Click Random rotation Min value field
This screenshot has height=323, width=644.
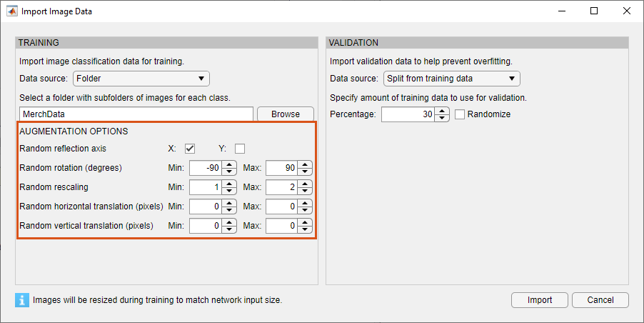pos(206,168)
